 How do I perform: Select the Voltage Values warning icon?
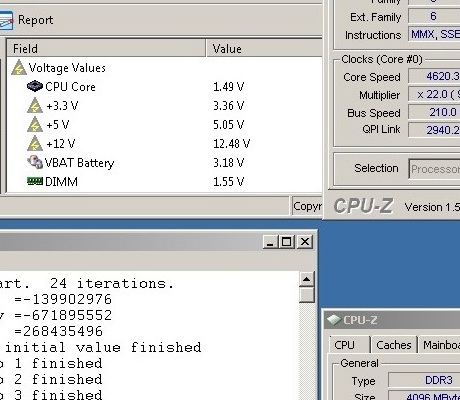coord(19,68)
